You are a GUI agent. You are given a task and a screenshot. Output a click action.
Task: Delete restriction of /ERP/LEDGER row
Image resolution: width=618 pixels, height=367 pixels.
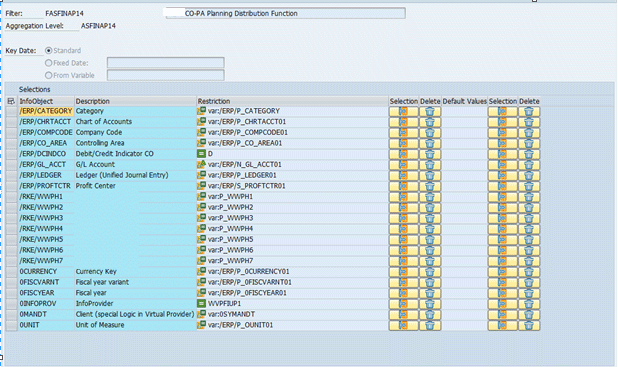pos(430,175)
